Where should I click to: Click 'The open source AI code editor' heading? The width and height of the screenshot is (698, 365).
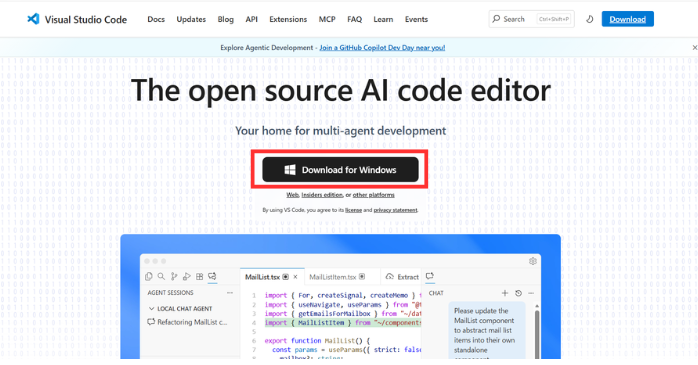[x=341, y=90]
